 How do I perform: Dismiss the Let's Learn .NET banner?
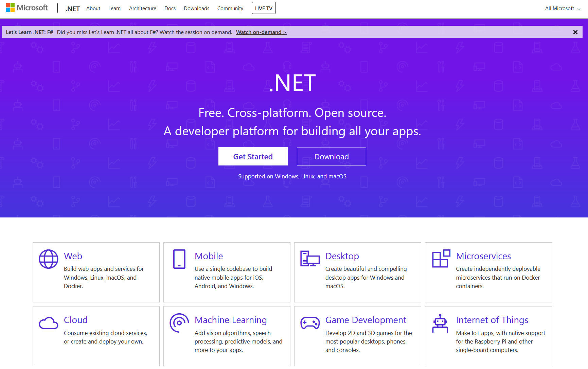pyautogui.click(x=575, y=32)
